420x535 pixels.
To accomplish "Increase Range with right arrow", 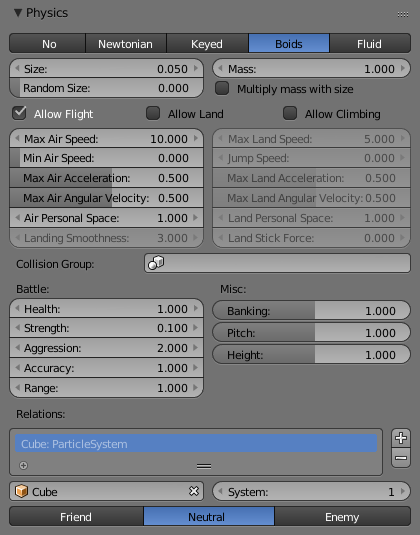I will point(195,388).
